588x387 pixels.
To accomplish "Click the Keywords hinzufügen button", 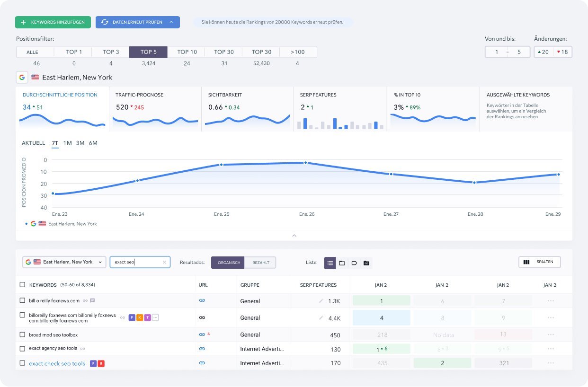I will tap(53, 22).
